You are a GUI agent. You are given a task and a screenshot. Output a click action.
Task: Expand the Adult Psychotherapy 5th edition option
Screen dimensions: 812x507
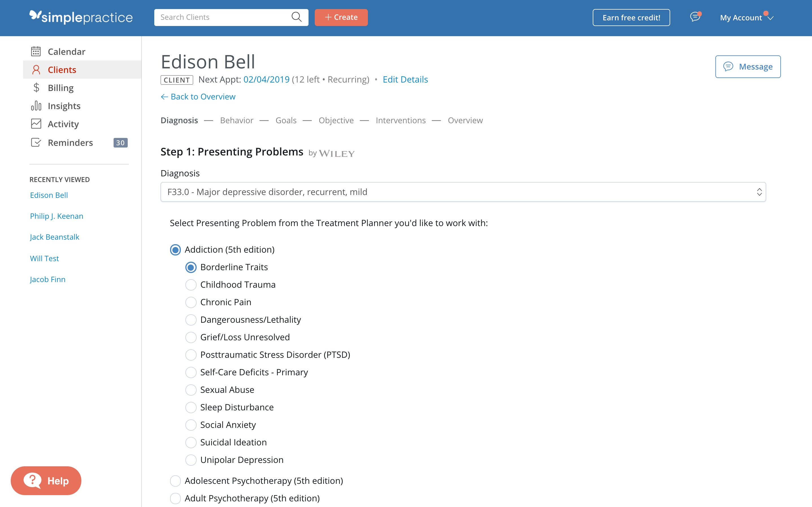(176, 498)
